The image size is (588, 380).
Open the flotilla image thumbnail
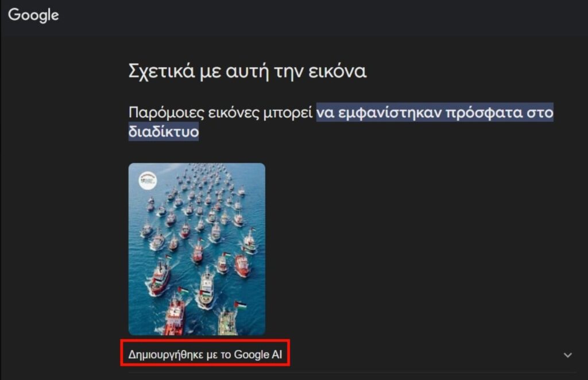(197, 249)
